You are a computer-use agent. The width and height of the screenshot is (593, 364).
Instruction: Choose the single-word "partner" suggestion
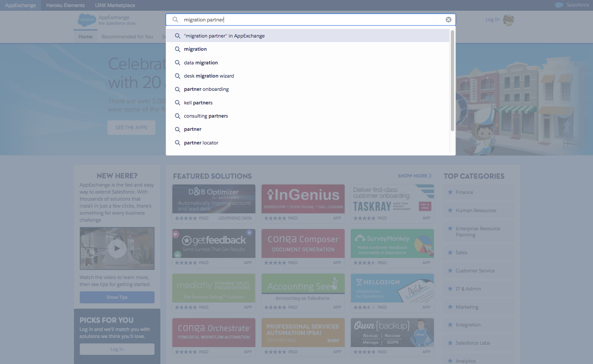[307, 129]
